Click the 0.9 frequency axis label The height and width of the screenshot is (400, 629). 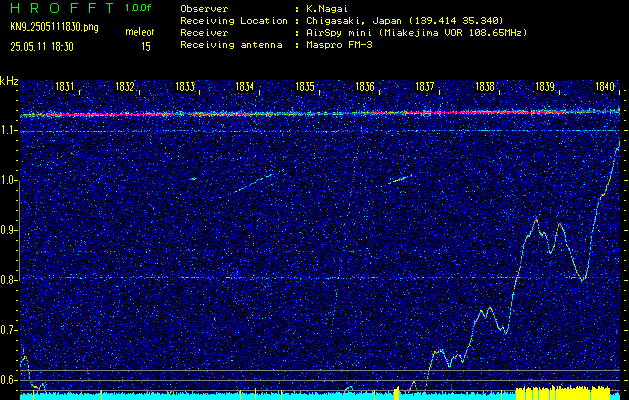click(x=9, y=230)
